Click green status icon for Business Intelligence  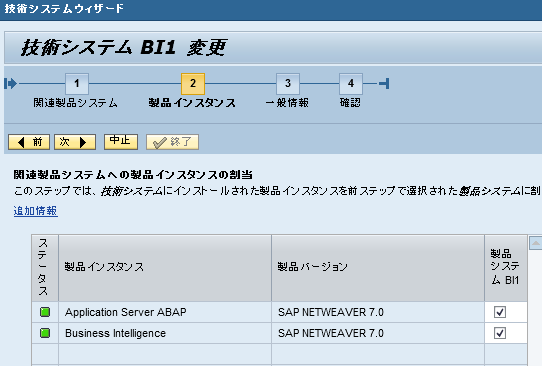[x=45, y=333]
